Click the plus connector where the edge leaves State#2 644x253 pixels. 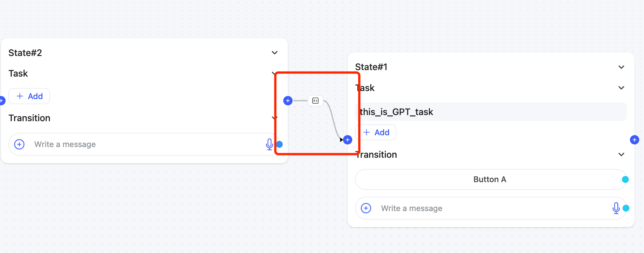tap(288, 101)
